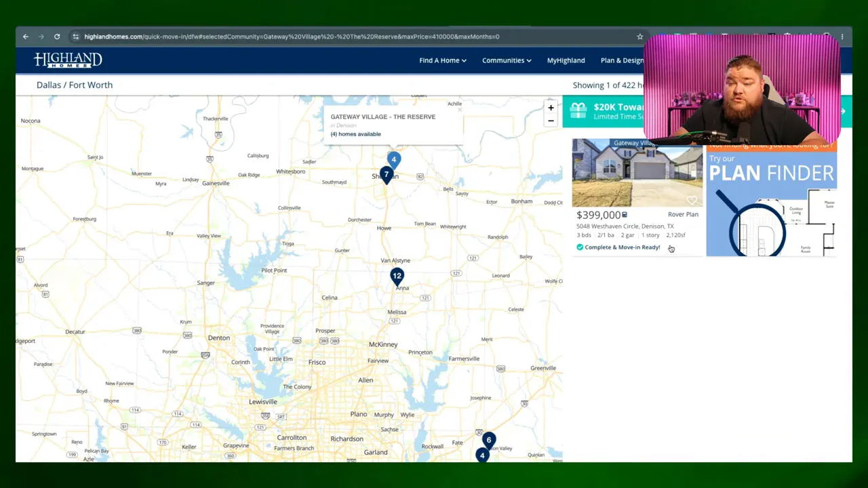The width and height of the screenshot is (868, 488).
Task: Click the 2,120sf home detail
Action: pyautogui.click(x=676, y=235)
